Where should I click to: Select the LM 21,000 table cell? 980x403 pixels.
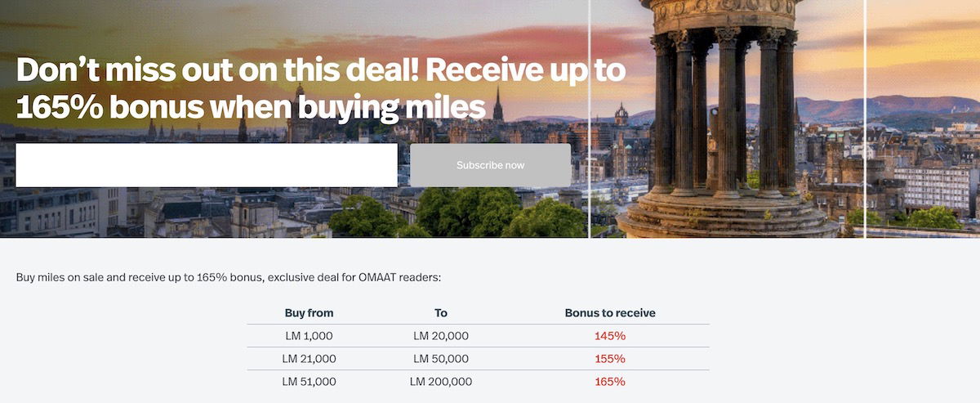coord(309,359)
